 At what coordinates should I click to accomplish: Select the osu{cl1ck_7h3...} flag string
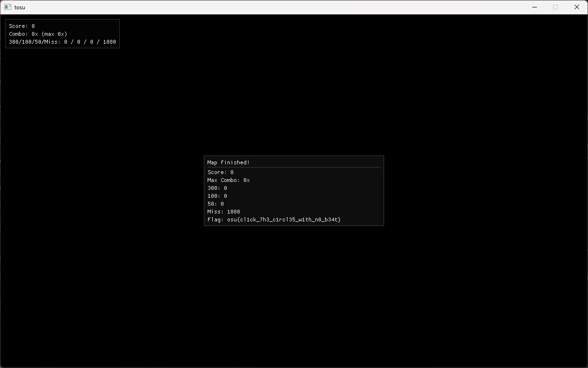point(284,220)
